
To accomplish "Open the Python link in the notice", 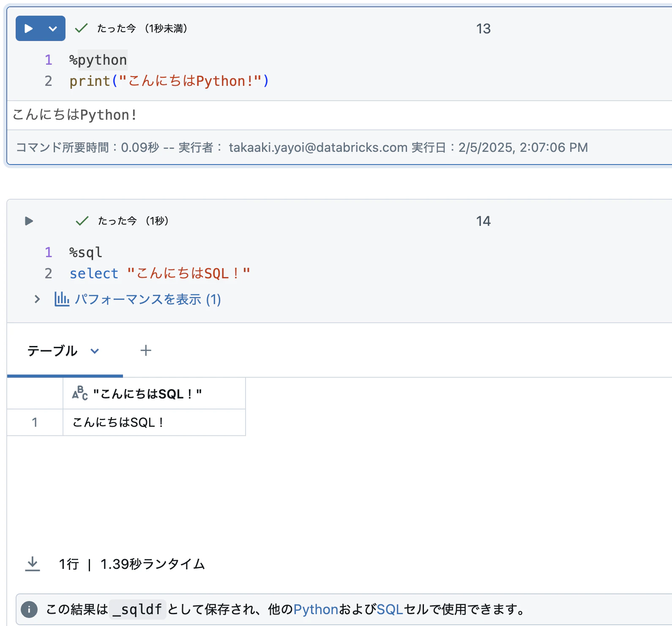I will click(316, 610).
